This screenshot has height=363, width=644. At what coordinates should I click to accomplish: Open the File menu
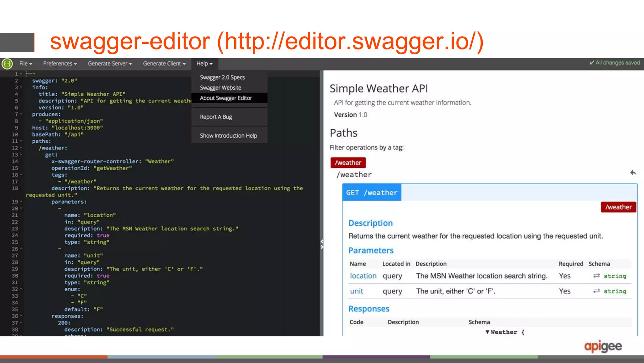point(26,64)
